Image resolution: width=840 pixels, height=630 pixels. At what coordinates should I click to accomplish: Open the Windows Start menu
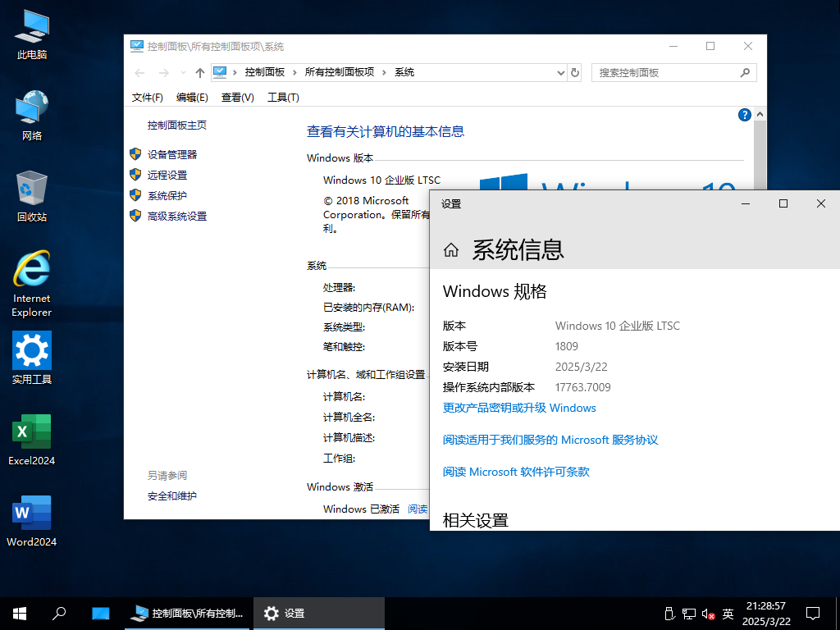tap(20, 614)
